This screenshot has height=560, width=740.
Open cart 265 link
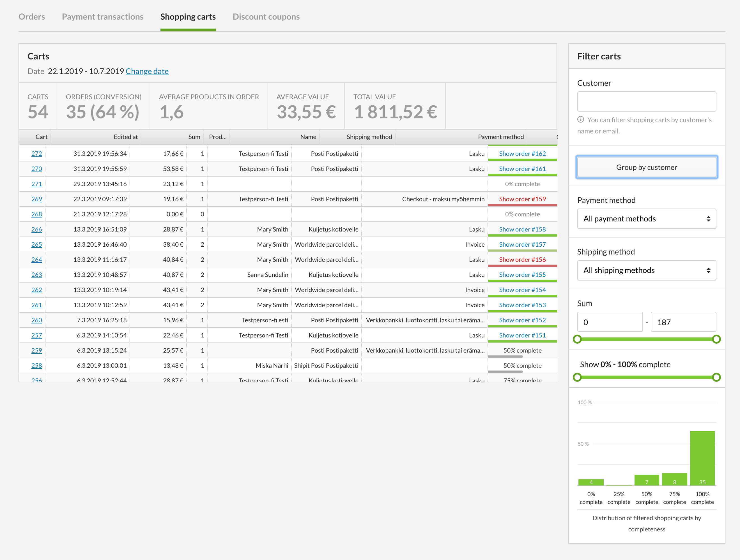pos(37,244)
